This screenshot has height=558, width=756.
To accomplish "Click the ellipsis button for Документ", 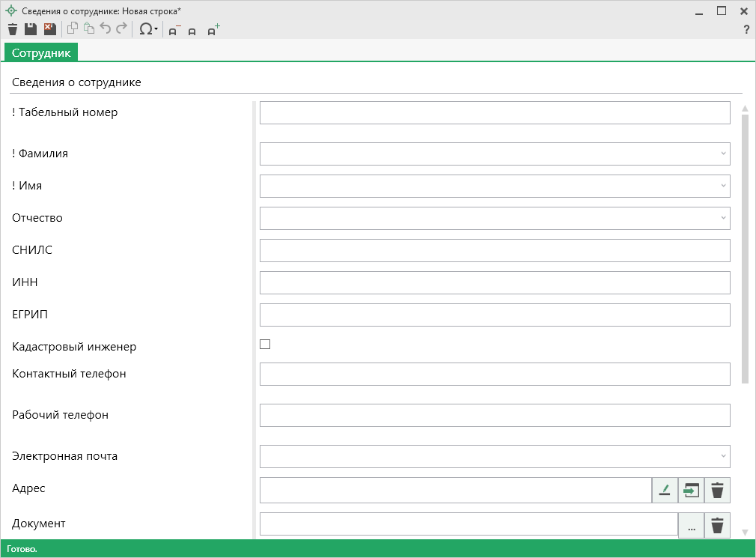I will pos(691,526).
